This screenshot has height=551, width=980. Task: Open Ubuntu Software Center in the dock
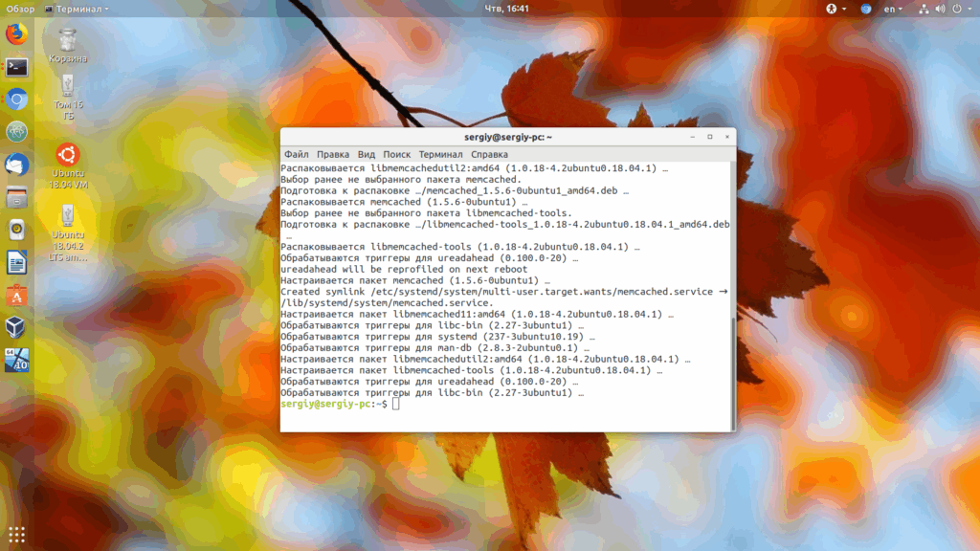coord(17,296)
